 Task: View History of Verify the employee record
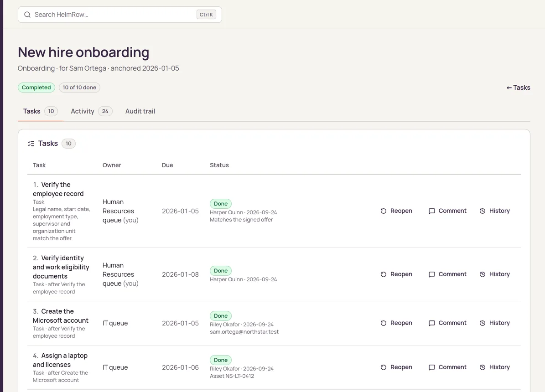(x=494, y=211)
